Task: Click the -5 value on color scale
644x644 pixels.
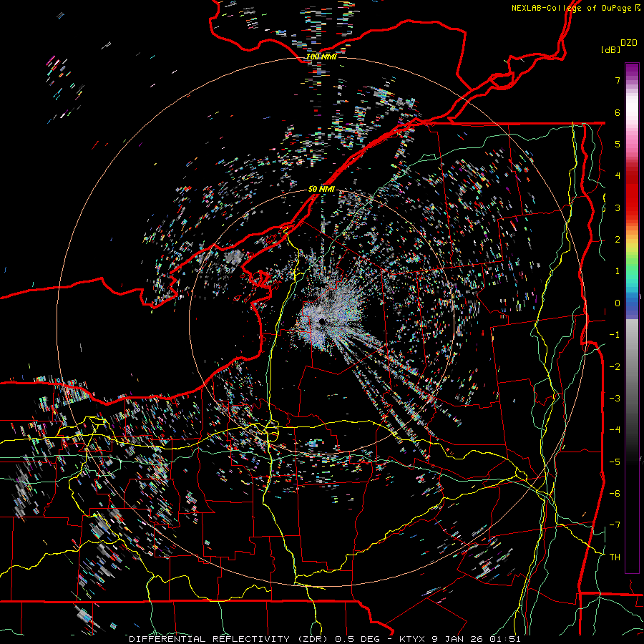Action: (615, 462)
